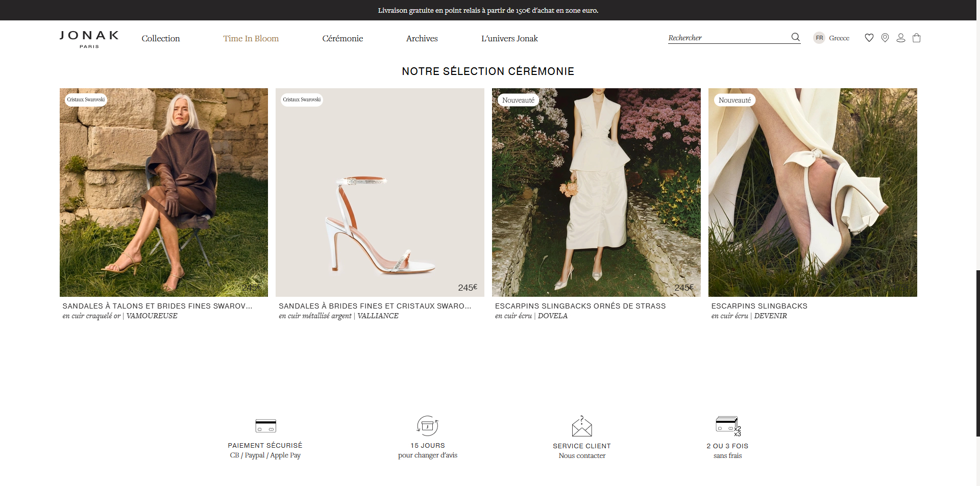The height and width of the screenshot is (486, 980).
Task: Click the 15 jours return icon
Action: point(428,426)
